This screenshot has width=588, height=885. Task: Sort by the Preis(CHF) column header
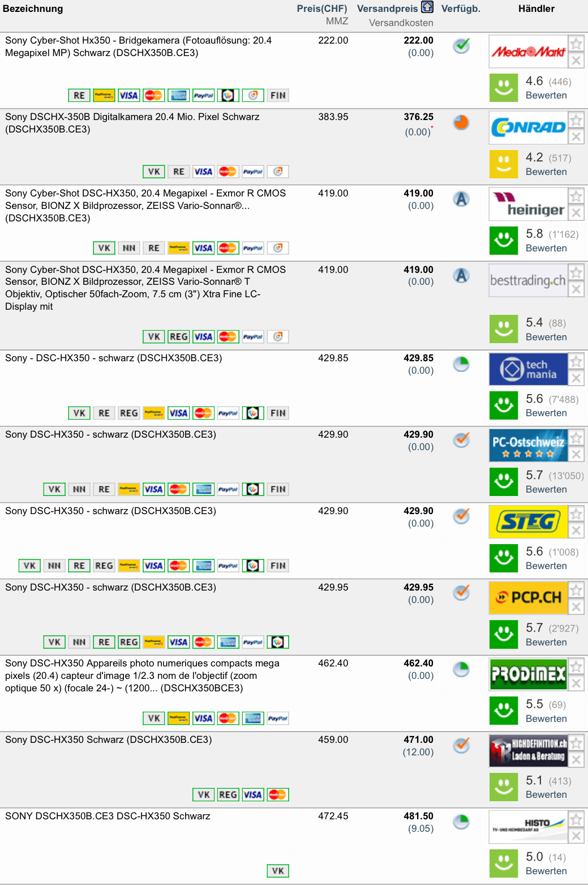(321, 8)
